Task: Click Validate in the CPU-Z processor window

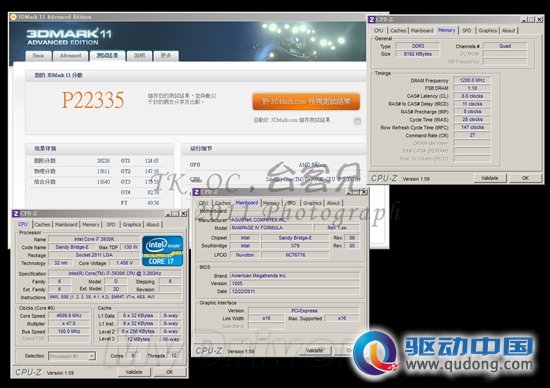Action: click(x=134, y=372)
